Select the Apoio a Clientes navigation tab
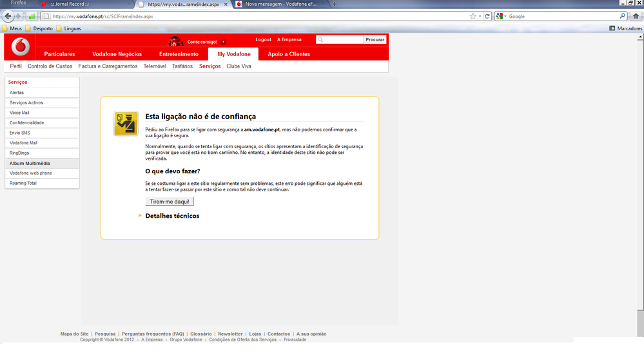Screen dimensions: 644x362 click(289, 54)
